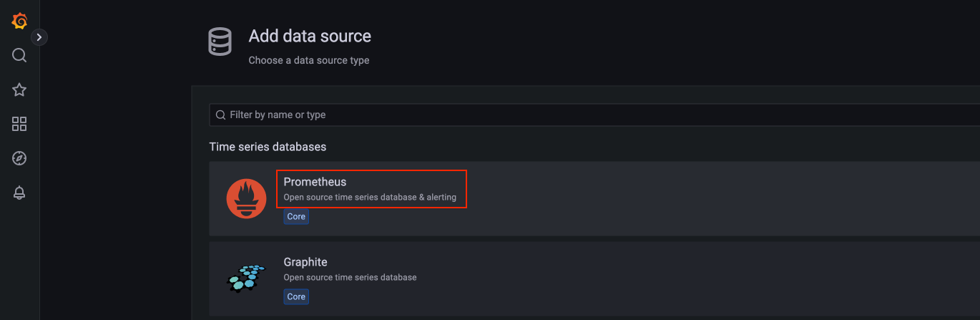
Task: Click the Add data source page title
Action: pos(310,36)
